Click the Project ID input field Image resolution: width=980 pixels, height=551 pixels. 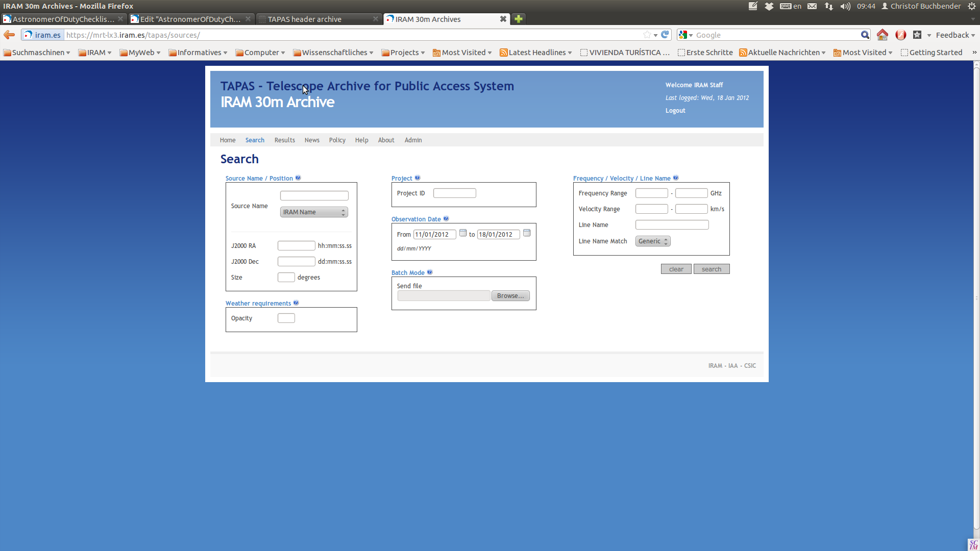coord(454,193)
